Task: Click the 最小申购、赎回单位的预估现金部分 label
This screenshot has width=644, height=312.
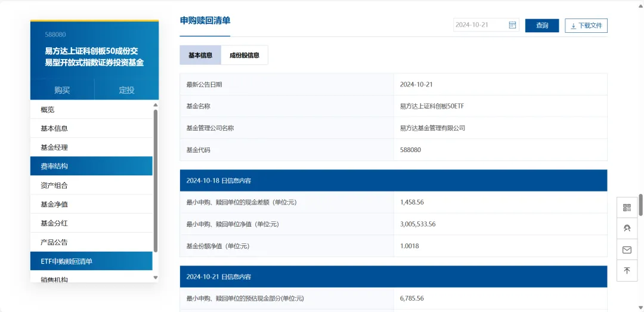Action: [245, 298]
